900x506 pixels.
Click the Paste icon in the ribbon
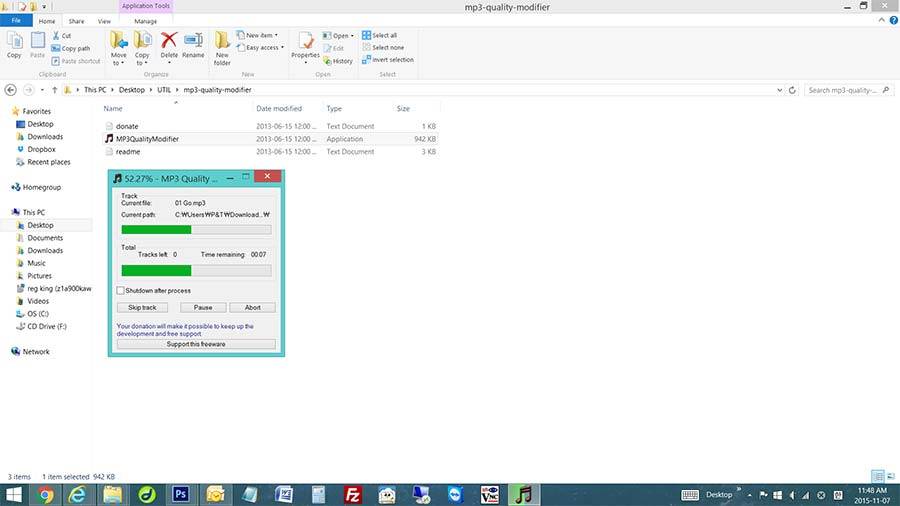point(37,45)
